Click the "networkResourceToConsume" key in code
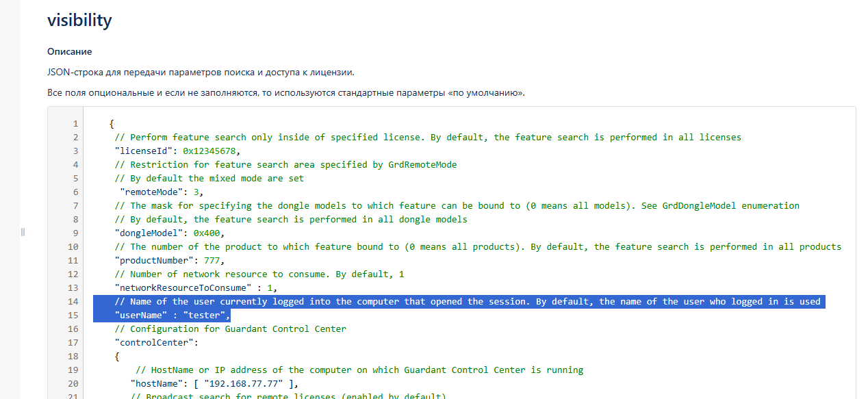868x399 pixels. click(x=183, y=287)
